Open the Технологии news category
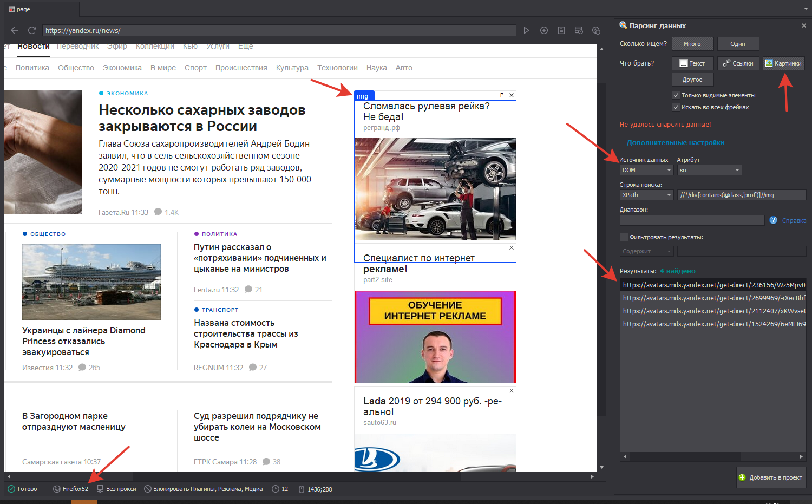Viewport: 812px width, 504px height. (337, 68)
